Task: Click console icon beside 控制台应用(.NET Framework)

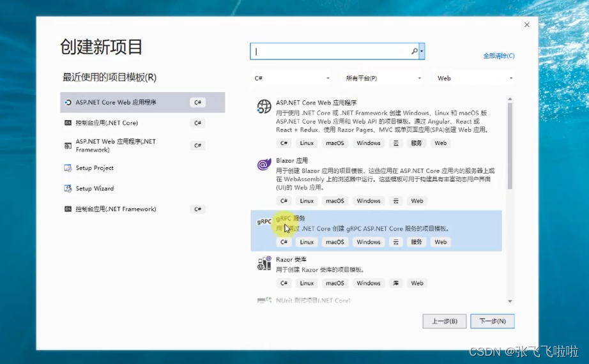Action: [68, 209]
